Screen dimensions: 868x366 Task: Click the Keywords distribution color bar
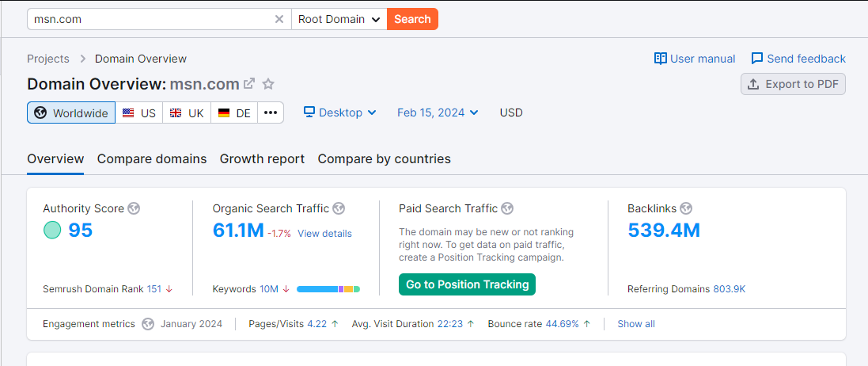[x=328, y=289]
